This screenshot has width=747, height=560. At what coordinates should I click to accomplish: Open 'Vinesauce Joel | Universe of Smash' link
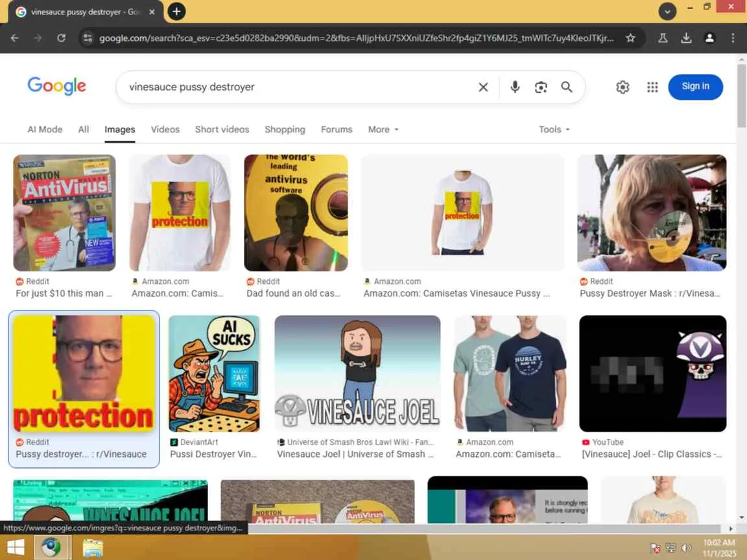355,454
